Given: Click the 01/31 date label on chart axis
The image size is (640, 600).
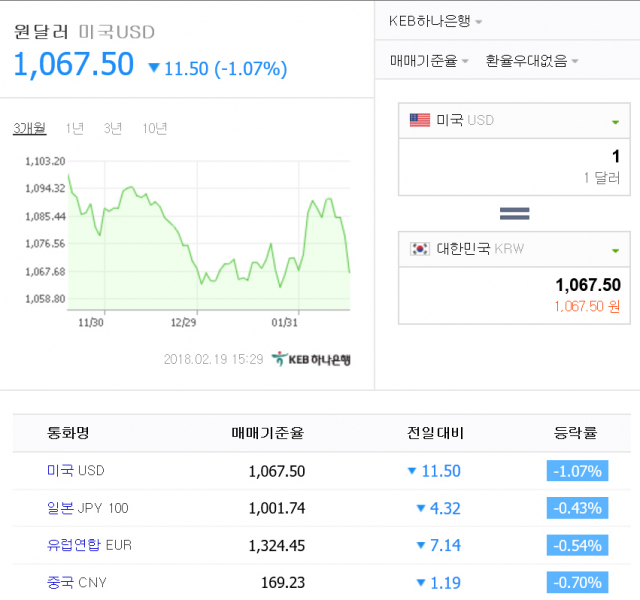Looking at the screenshot, I should (x=284, y=323).
